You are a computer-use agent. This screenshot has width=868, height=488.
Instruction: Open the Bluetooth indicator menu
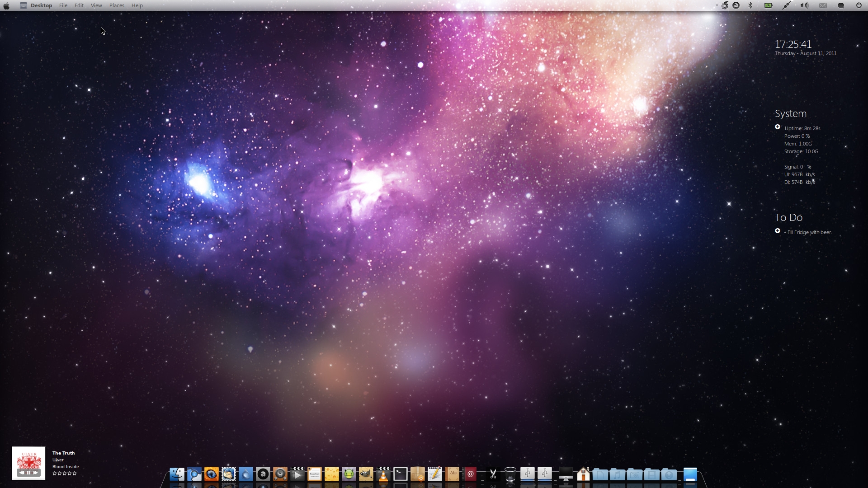point(750,5)
